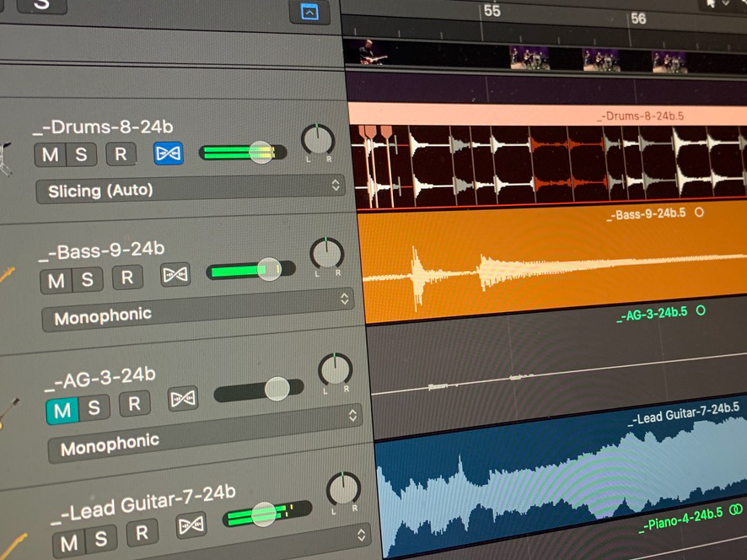Click the AG-3-24b track name
This screenshot has height=560, width=747.
point(100,380)
